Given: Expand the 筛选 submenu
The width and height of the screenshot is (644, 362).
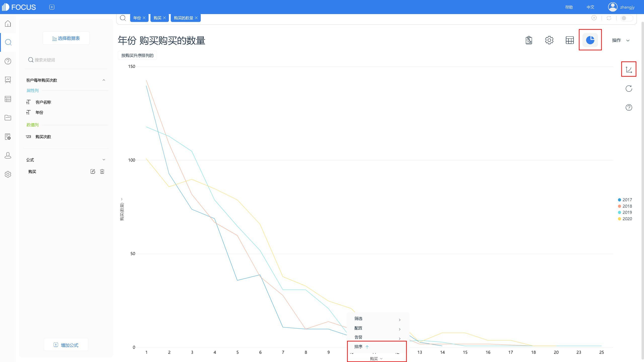Looking at the screenshot, I should coord(378,319).
